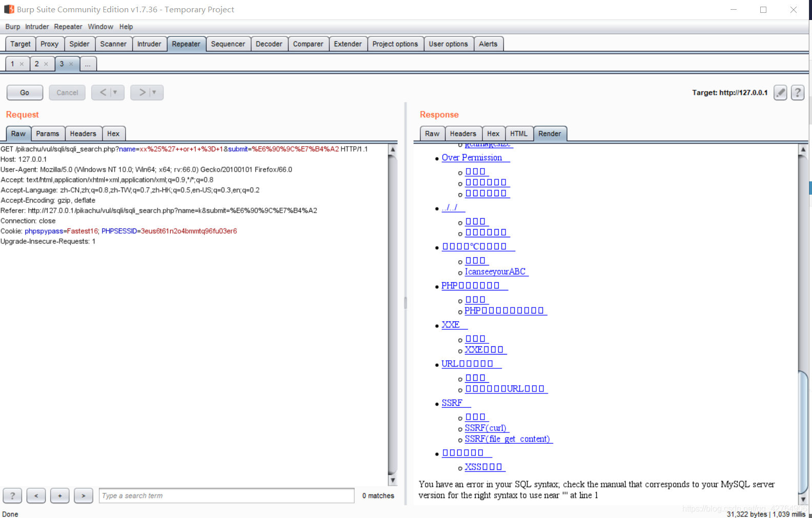Click the response pane scrollbar up arrow

pos(803,149)
